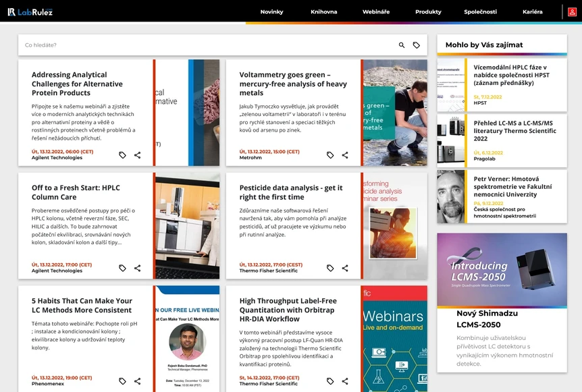Click 'Phenomenex' company name
The image size is (582, 392).
(48, 383)
